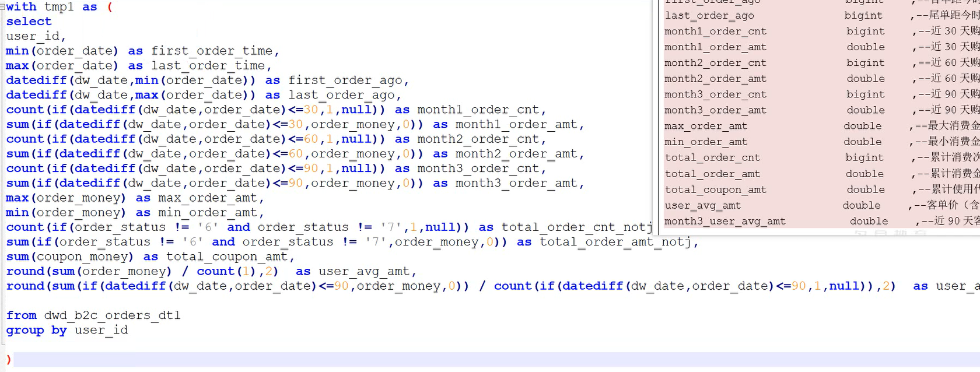Screen dimensions: 980x372
Task: Click 'month2_order_amt' alias in the SQL code
Action: [516, 154]
